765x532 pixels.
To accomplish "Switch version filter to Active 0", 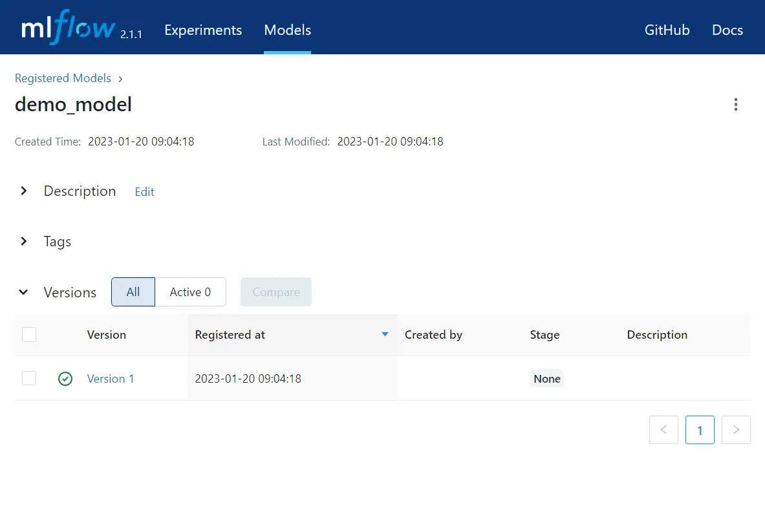I will pyautogui.click(x=190, y=292).
